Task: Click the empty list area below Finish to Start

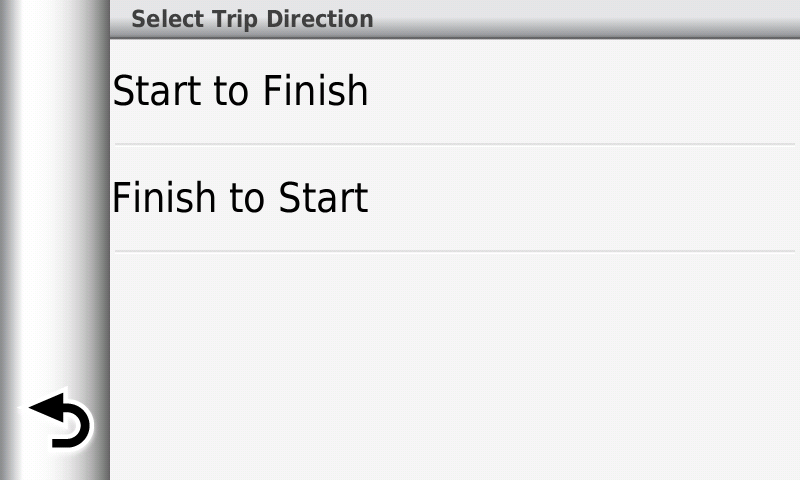Action: [x=455, y=366]
